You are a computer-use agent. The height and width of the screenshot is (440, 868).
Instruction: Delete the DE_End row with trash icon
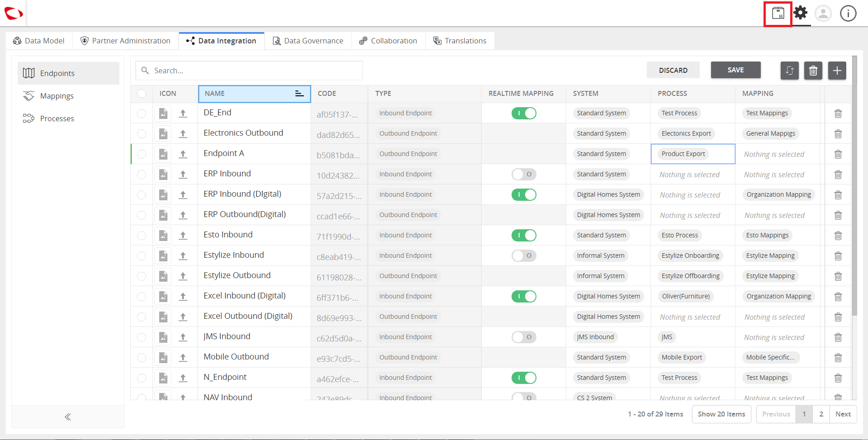(838, 114)
